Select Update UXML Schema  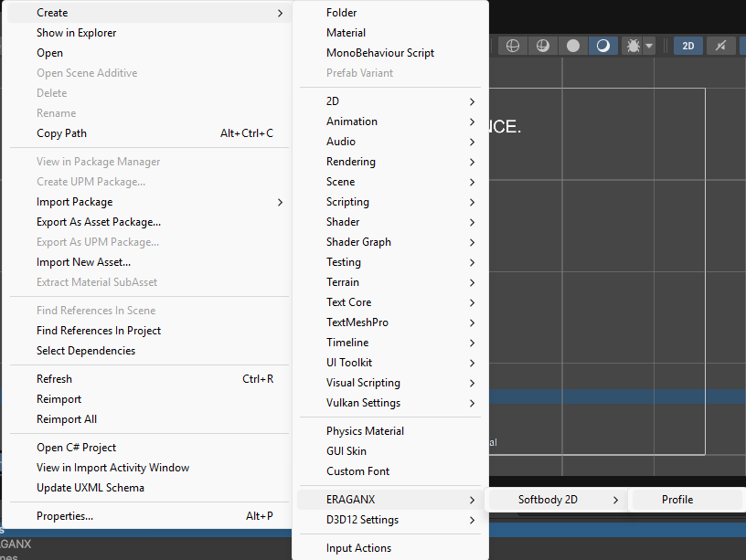[x=149, y=488]
